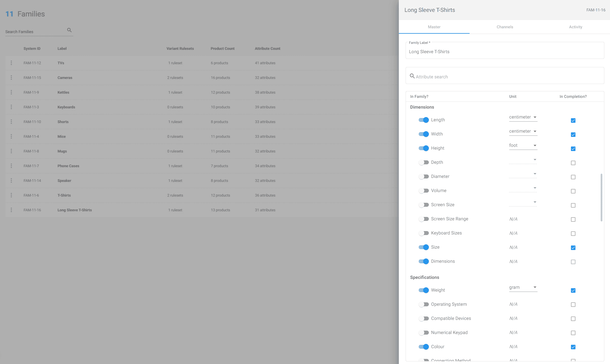Open the row menu for Keyboards family
The width and height of the screenshot is (610, 364).
click(x=11, y=107)
